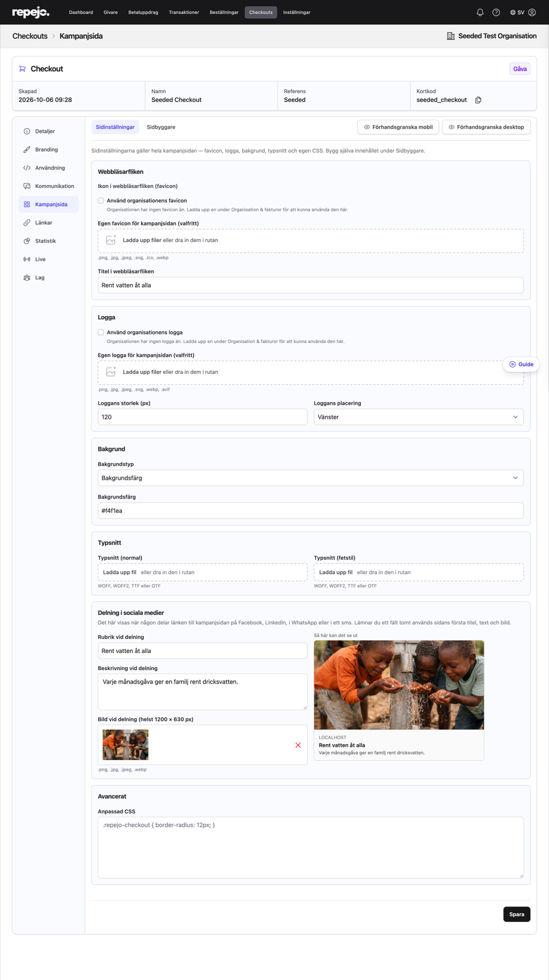Open Dashboard in the top navigation
The height and width of the screenshot is (980, 549).
(81, 12)
